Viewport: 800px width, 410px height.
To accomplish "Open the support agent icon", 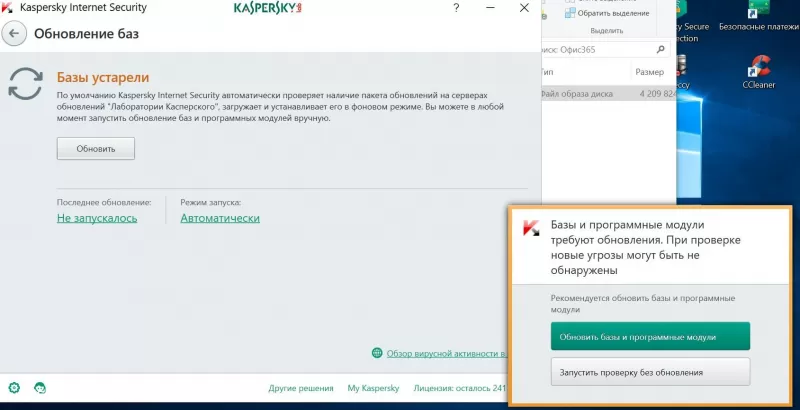I will pos(40,388).
